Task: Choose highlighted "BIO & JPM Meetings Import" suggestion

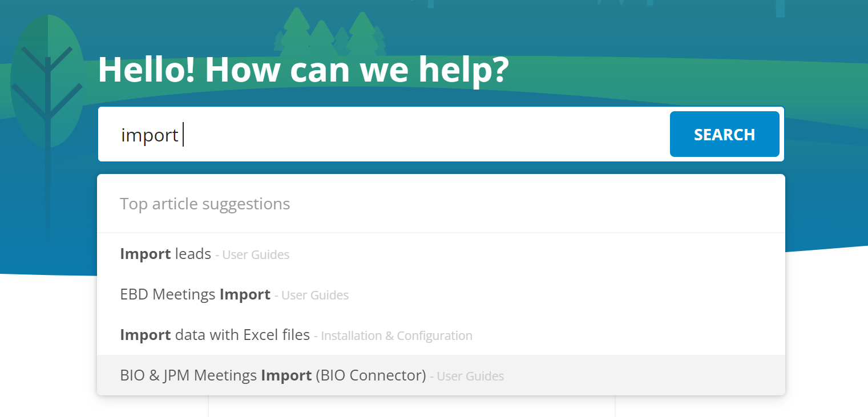Action: [441, 375]
